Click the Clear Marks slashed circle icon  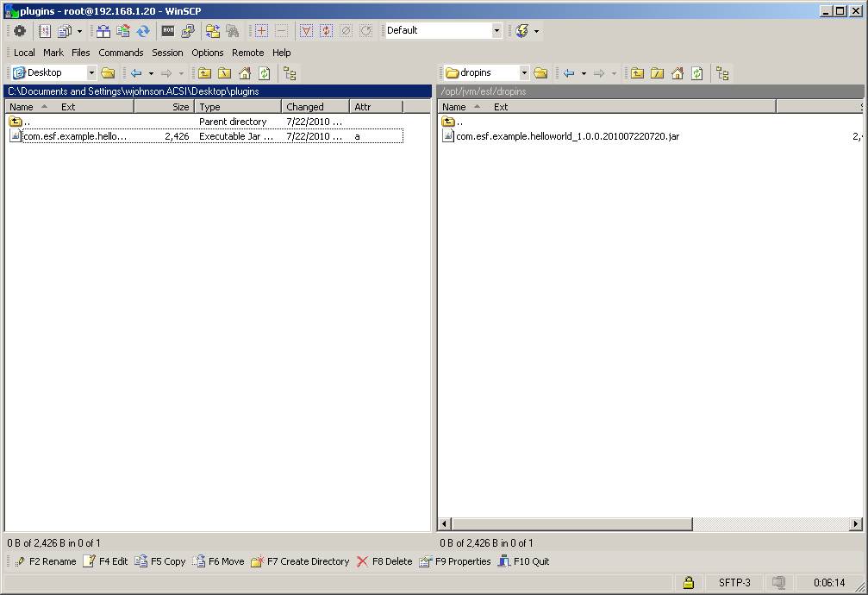(346, 31)
